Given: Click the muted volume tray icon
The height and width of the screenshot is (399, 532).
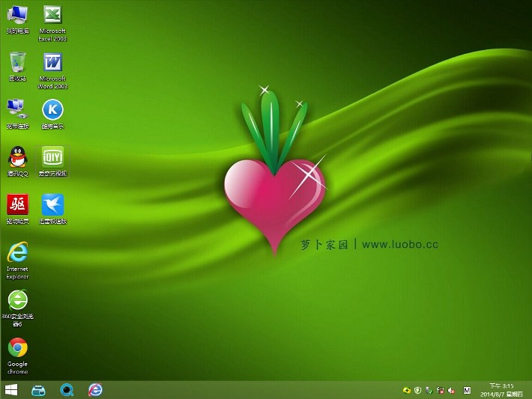Looking at the screenshot, I should click(451, 391).
